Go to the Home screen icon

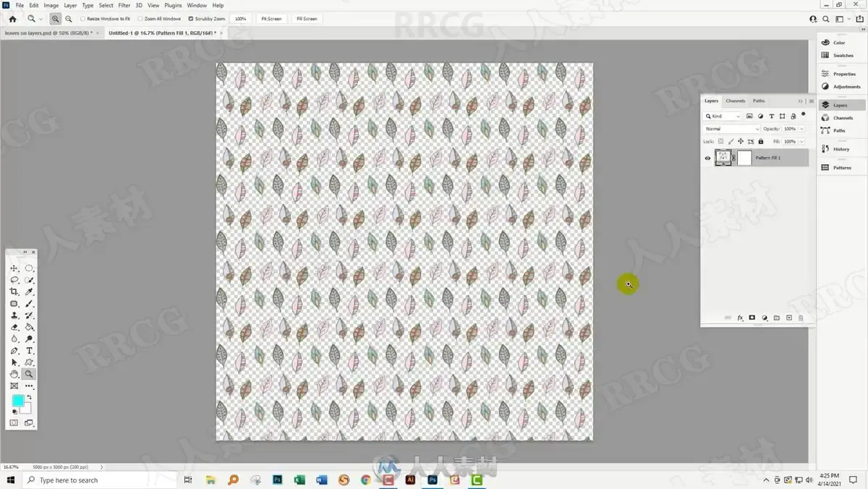point(12,19)
